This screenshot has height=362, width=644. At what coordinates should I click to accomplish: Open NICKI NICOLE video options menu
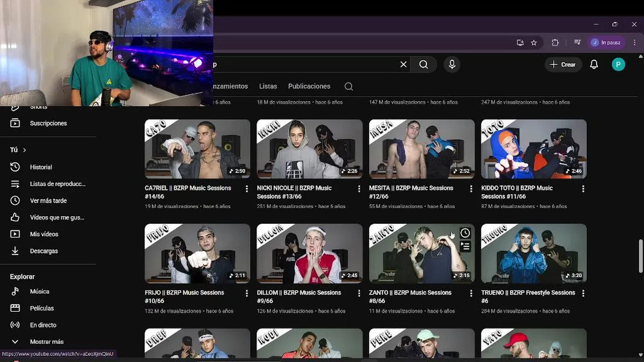tap(359, 189)
